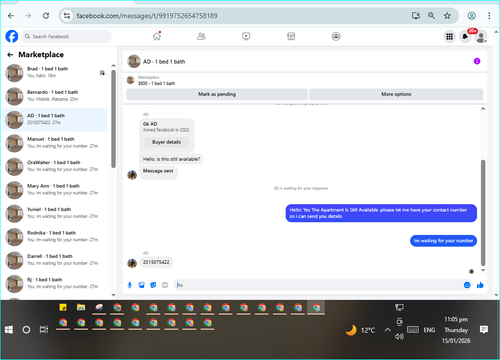
Task: Click the back arrow beside Marketplace
Action: (x=10, y=55)
